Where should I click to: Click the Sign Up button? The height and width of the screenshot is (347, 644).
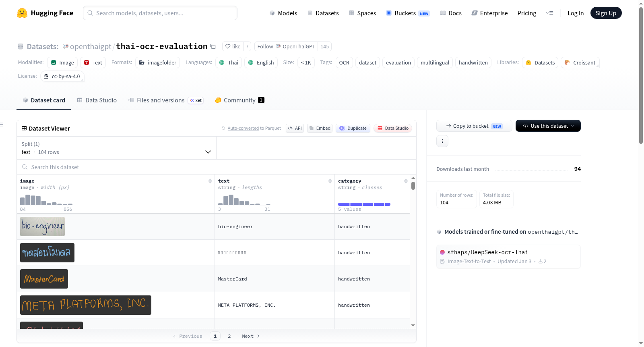(606, 13)
